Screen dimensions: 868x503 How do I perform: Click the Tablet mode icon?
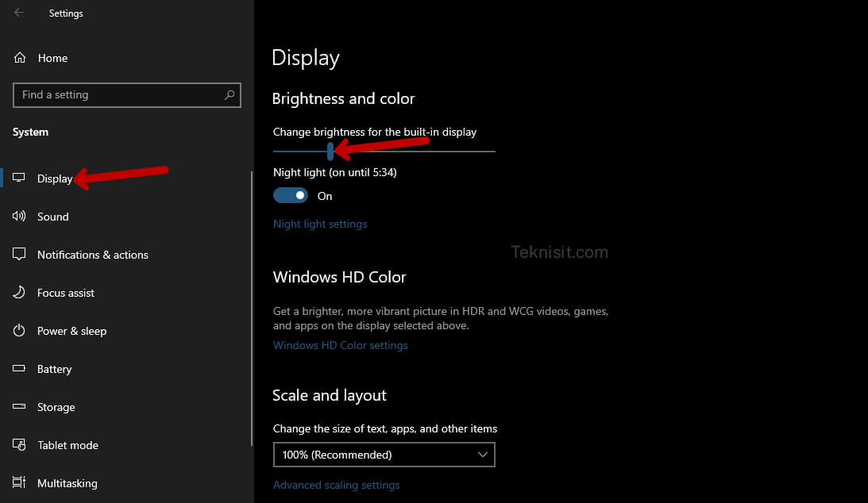click(19, 444)
